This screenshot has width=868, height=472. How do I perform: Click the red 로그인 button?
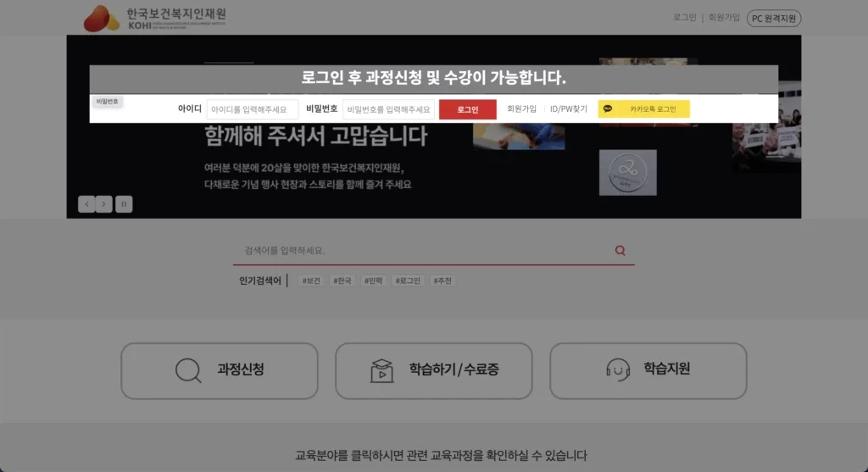pyautogui.click(x=468, y=109)
